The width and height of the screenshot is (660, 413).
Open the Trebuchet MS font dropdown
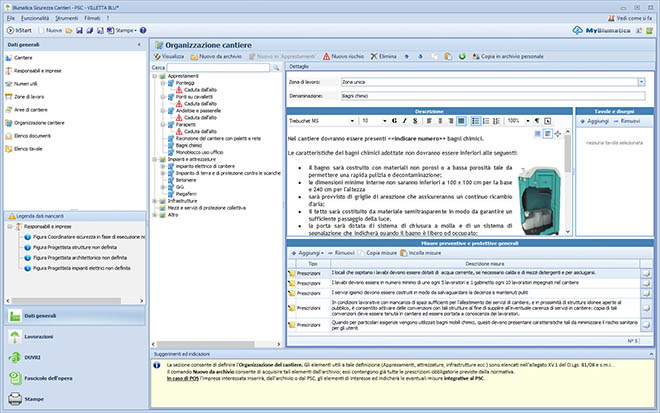click(x=350, y=119)
